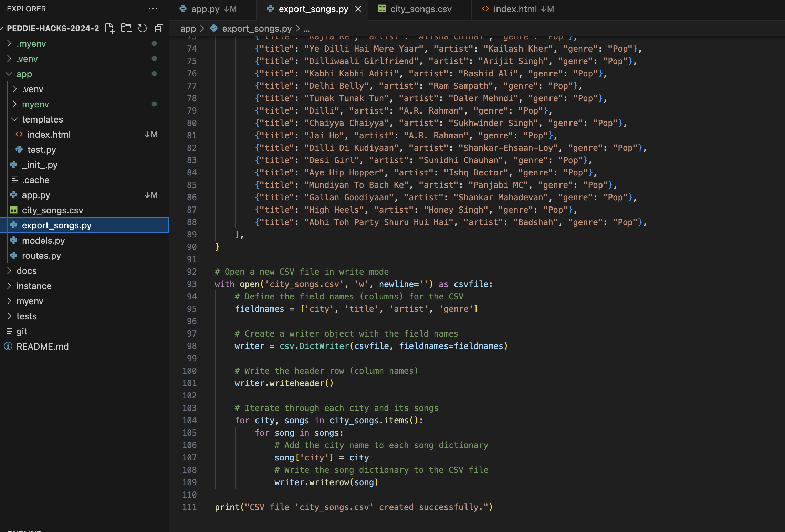Refresh the explorer with the refresh icon
Viewport: 785px width, 532px height.
143,28
